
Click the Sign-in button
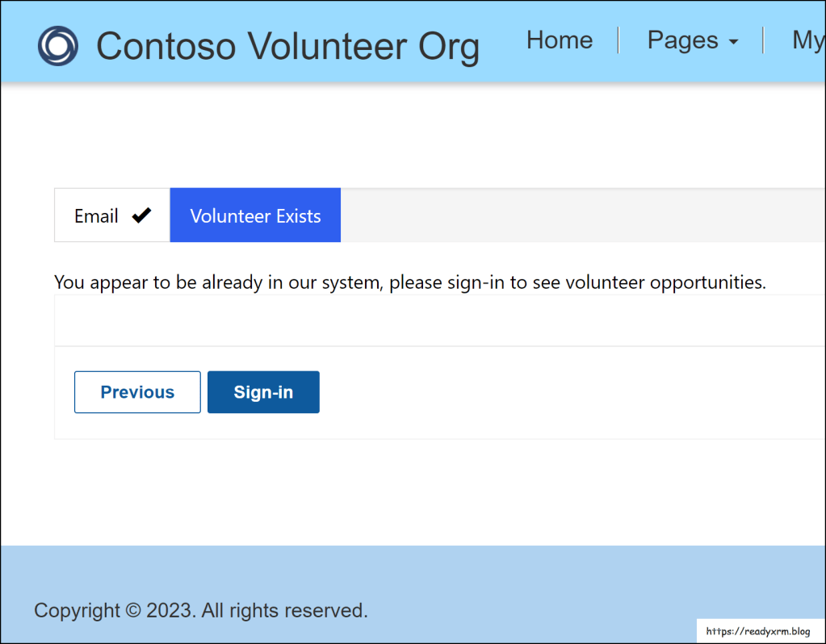(263, 392)
